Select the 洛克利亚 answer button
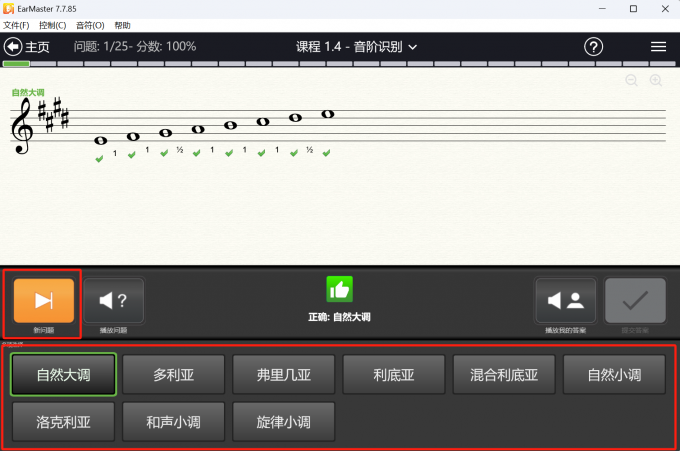 [x=63, y=422]
